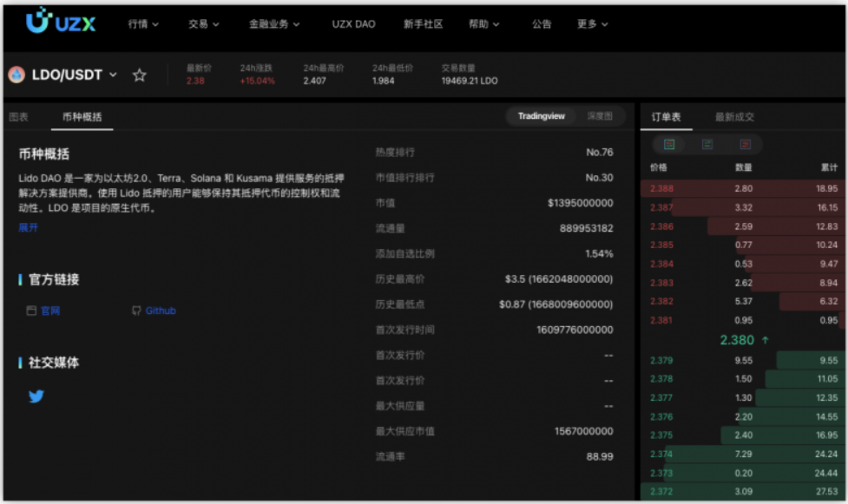Open 新手社区 page
848x504 pixels.
pyautogui.click(x=423, y=23)
